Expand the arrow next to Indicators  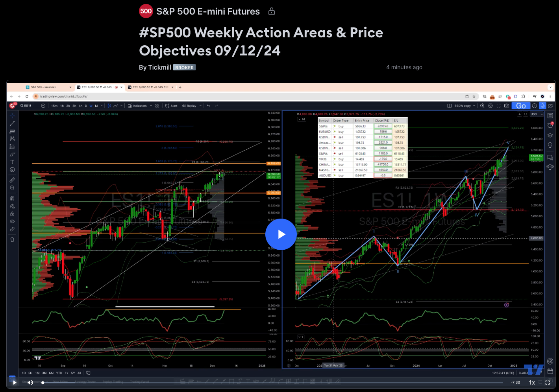[x=151, y=106]
